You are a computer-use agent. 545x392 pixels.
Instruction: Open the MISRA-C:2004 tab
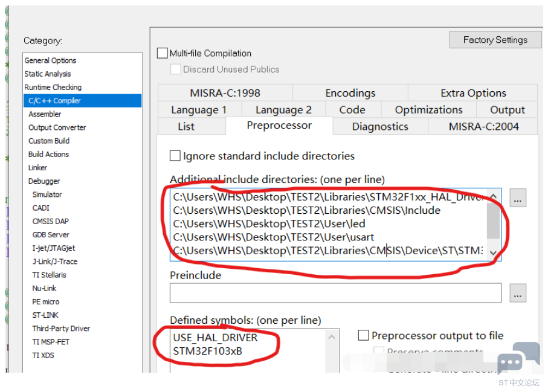pyautogui.click(x=483, y=126)
